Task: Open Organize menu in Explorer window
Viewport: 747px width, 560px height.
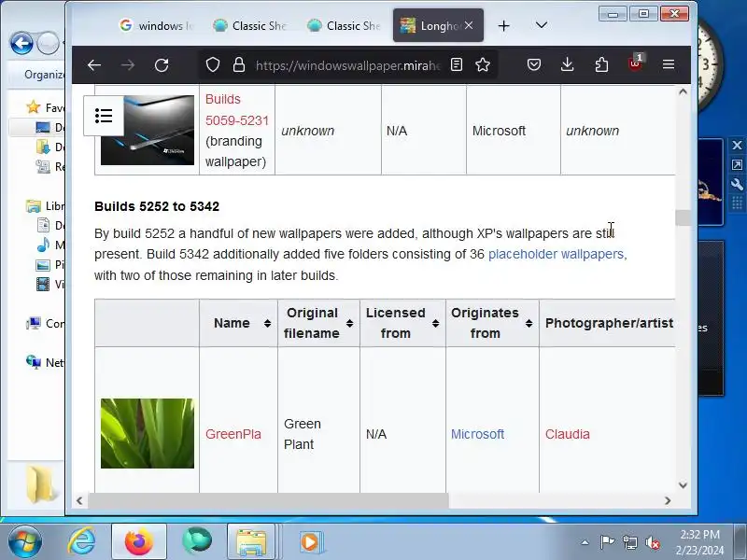Action: 44,75
